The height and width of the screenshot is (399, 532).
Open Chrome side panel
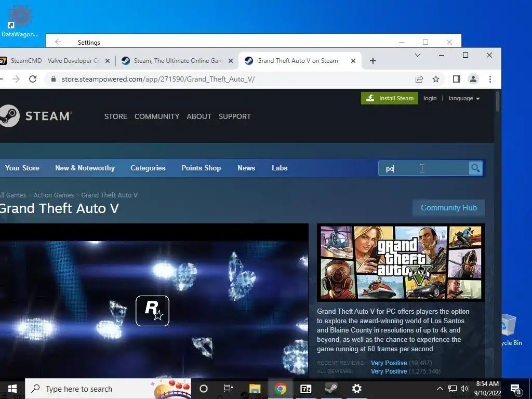(456, 79)
